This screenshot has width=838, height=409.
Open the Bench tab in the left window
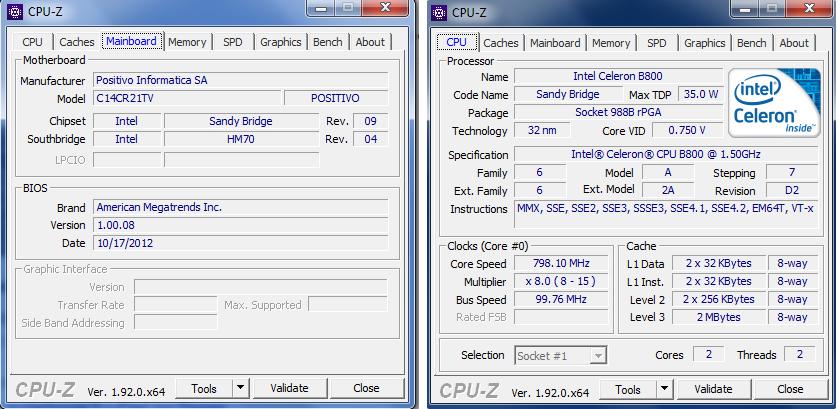pyautogui.click(x=328, y=42)
